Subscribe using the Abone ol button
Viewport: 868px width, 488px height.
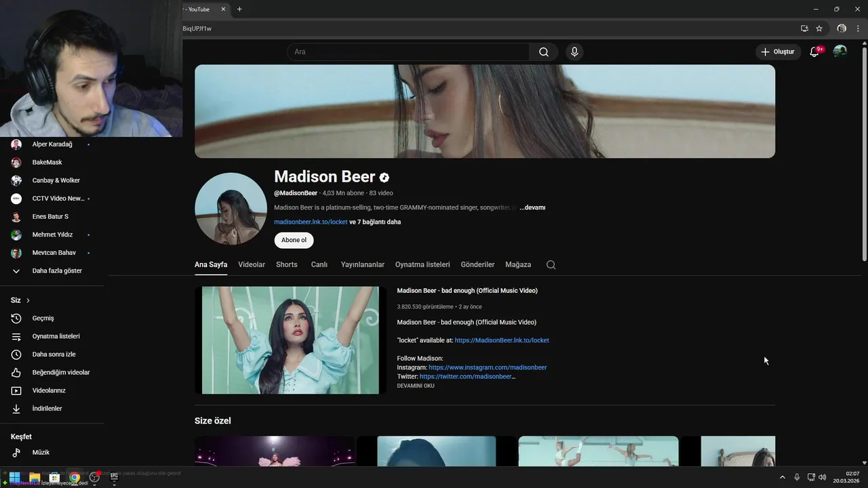click(x=294, y=240)
